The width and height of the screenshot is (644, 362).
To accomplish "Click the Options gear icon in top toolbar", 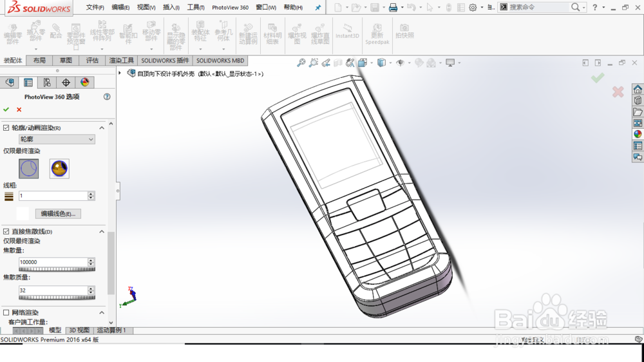I will tap(473, 7).
